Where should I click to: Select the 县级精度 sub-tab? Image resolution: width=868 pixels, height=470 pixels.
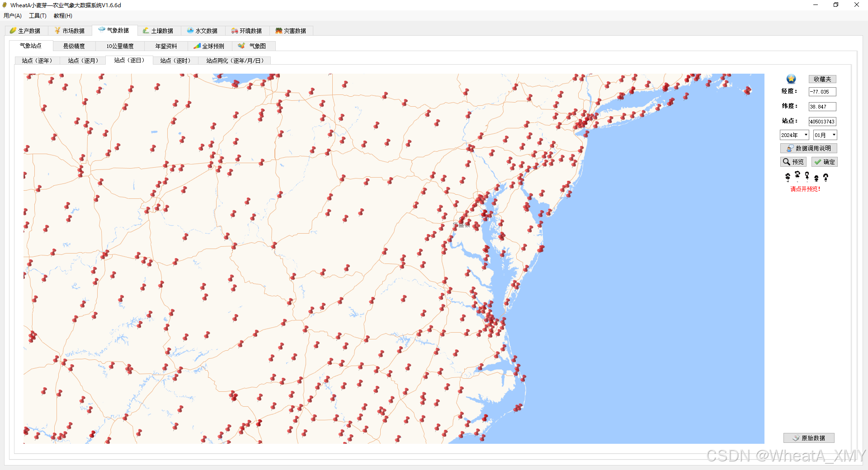coord(74,46)
